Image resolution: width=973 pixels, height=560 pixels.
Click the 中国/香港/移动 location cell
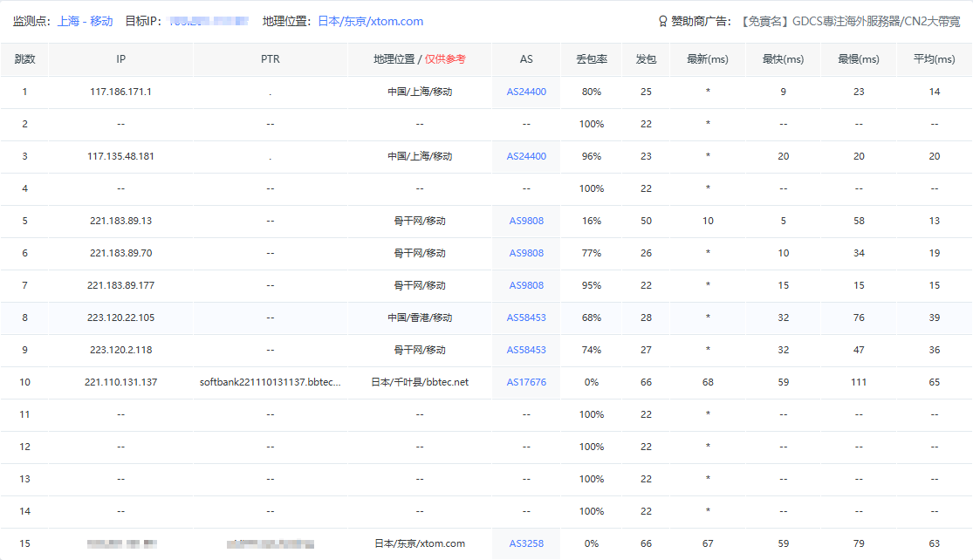pos(420,318)
